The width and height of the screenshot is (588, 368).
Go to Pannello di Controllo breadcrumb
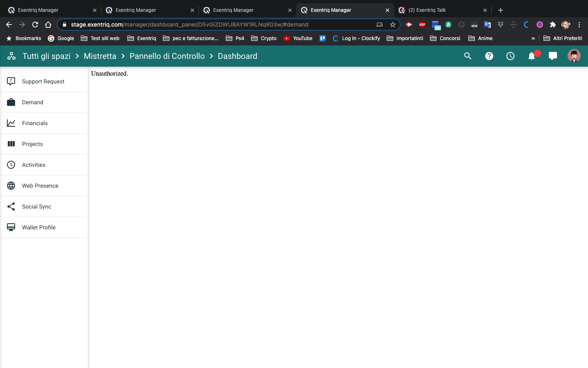167,56
